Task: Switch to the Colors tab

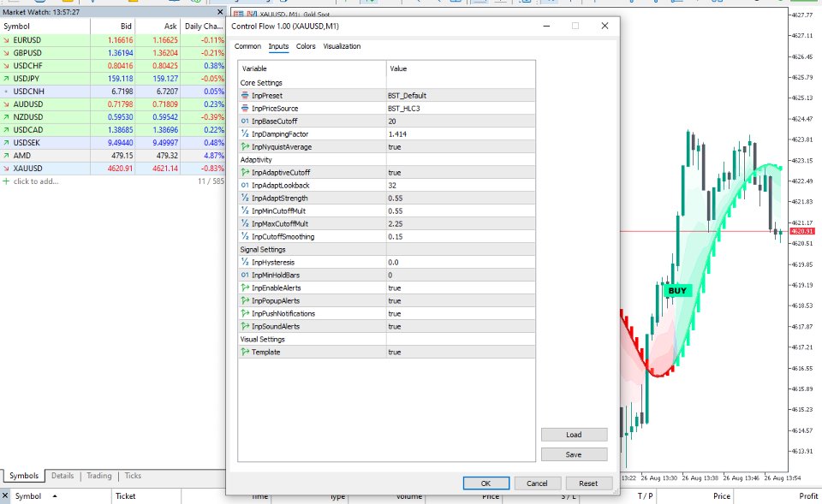Action: tap(306, 46)
